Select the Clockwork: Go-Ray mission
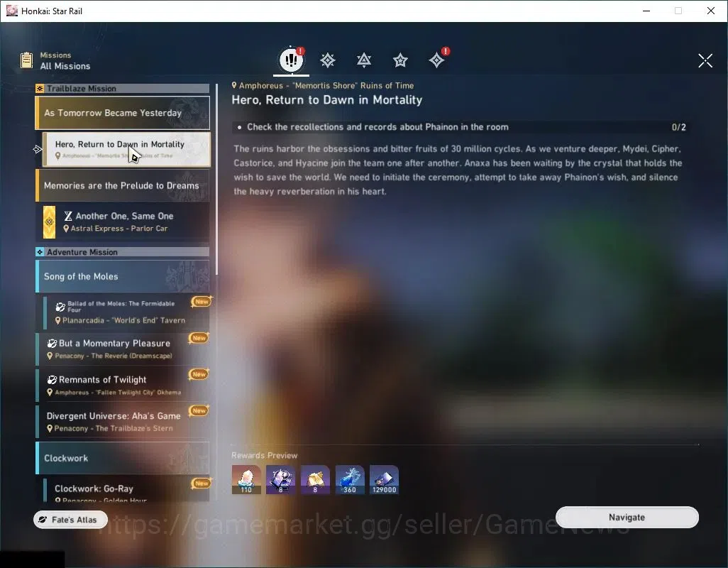The width and height of the screenshot is (728, 568). click(126, 489)
